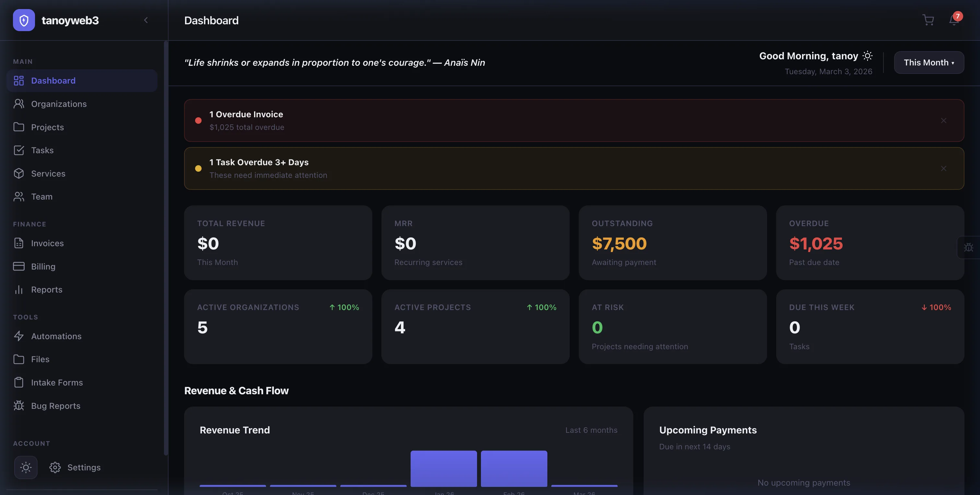Select the Services icon
The height and width of the screenshot is (495, 980).
click(x=19, y=173)
